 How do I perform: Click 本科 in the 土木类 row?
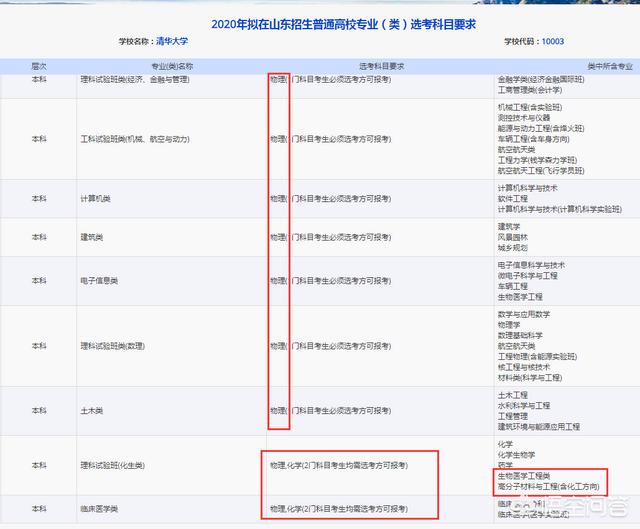coord(39,411)
